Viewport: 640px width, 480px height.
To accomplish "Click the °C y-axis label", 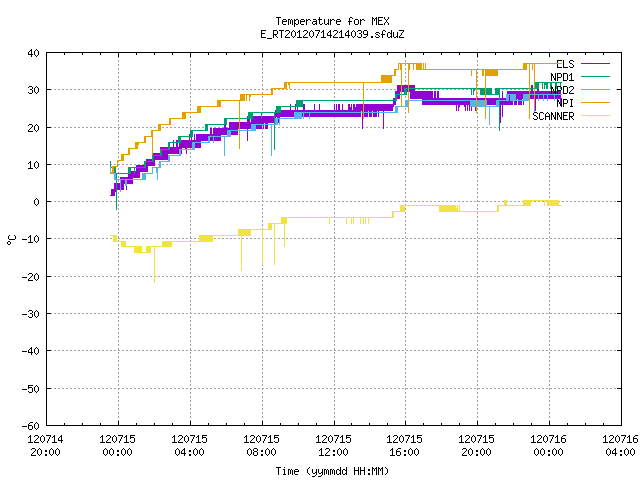I will click(x=11, y=240).
